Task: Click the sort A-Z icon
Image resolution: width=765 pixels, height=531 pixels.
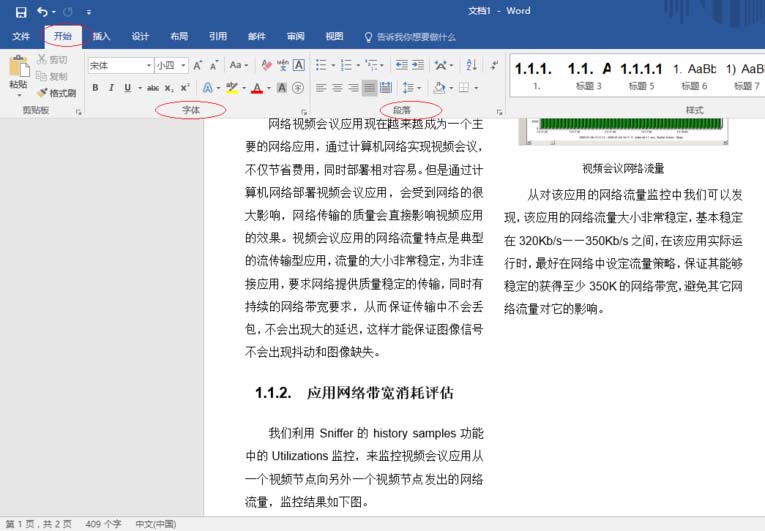Action: [471, 65]
